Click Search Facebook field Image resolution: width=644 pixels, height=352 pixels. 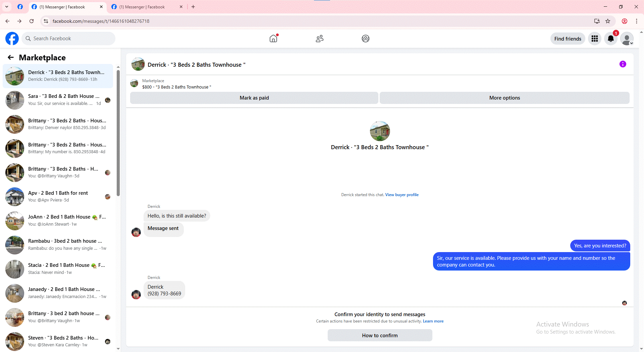click(x=69, y=39)
